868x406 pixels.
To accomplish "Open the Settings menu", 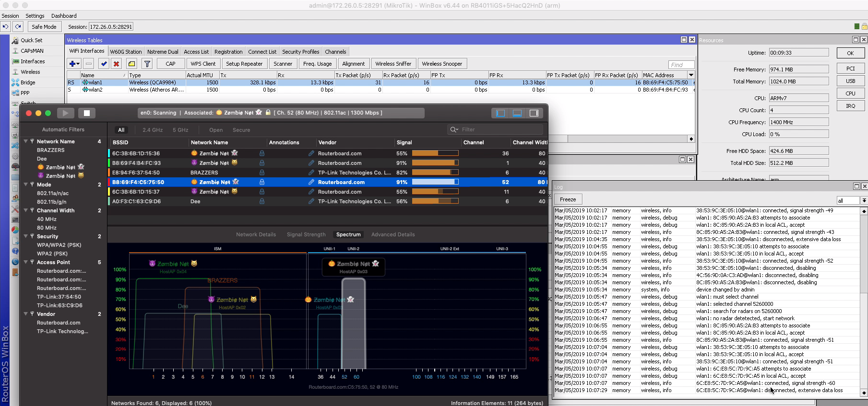I will pos(35,16).
